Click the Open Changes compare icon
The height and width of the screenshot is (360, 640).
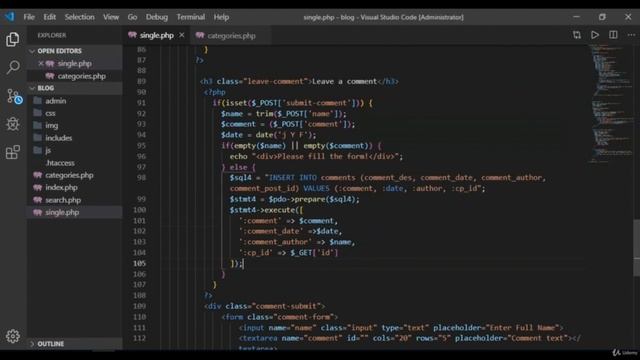click(x=577, y=35)
